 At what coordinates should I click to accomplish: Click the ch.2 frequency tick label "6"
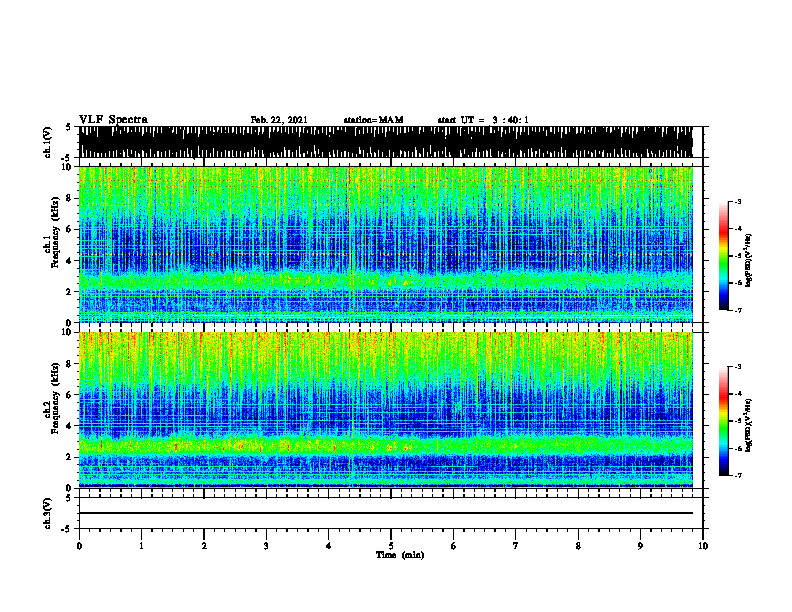pos(70,395)
